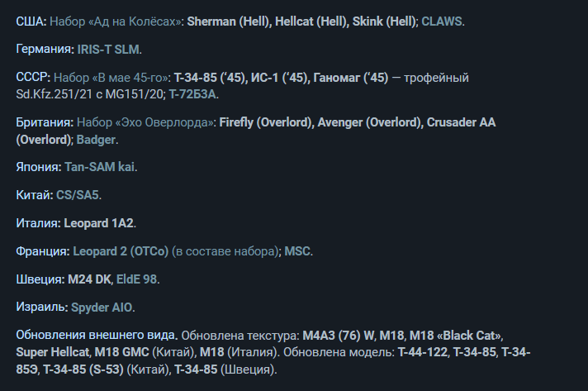Click the Spyder AIO link
This screenshot has width=588, height=391.
pos(102,308)
